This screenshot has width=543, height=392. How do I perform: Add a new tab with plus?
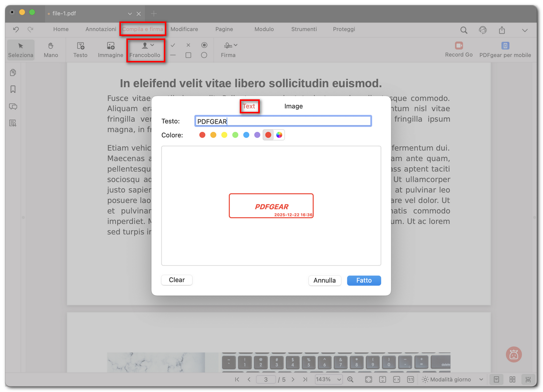154,14
